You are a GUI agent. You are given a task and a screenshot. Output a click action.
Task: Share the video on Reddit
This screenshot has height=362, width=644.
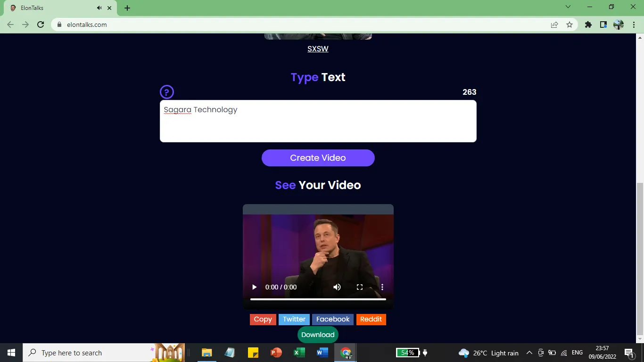[x=371, y=320]
